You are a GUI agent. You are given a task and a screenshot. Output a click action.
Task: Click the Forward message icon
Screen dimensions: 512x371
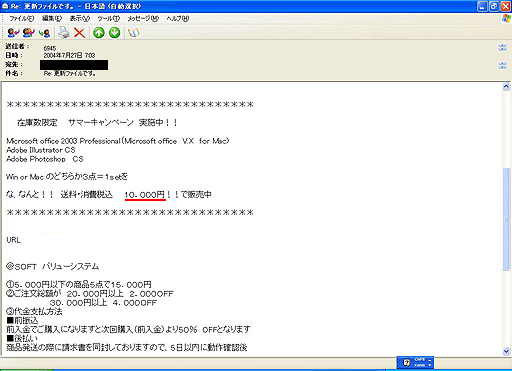[44, 33]
